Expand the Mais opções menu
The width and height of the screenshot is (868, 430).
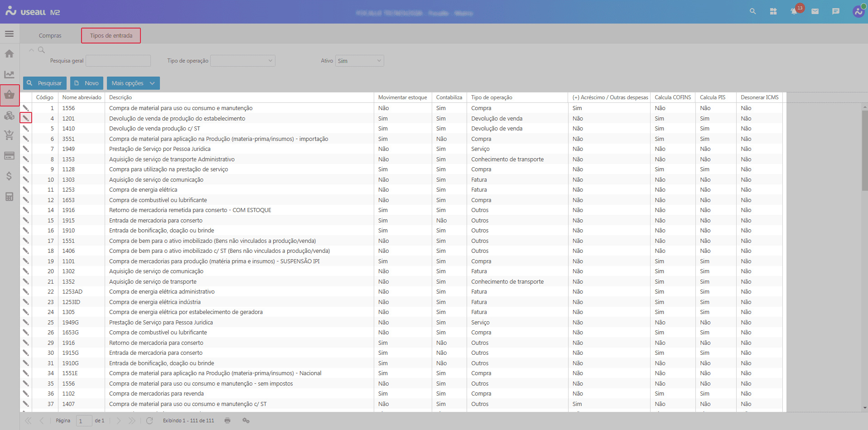tap(133, 83)
